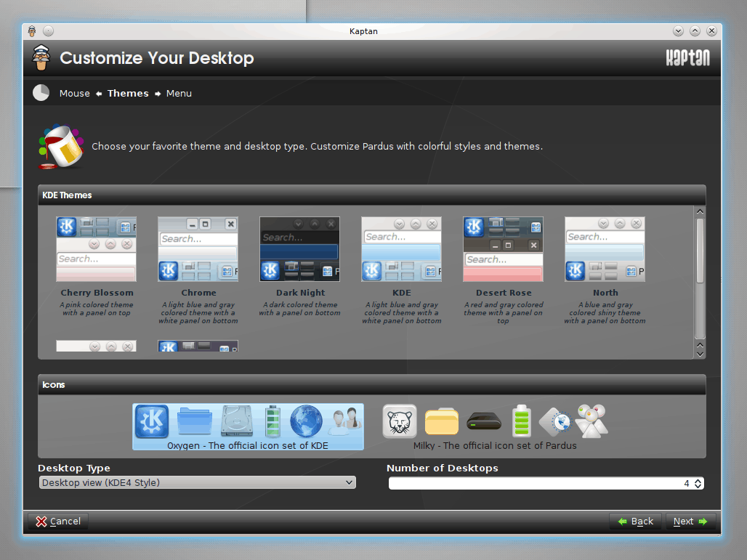Select the partially visible second-row light theme
This screenshot has height=560, width=747.
pos(96,346)
